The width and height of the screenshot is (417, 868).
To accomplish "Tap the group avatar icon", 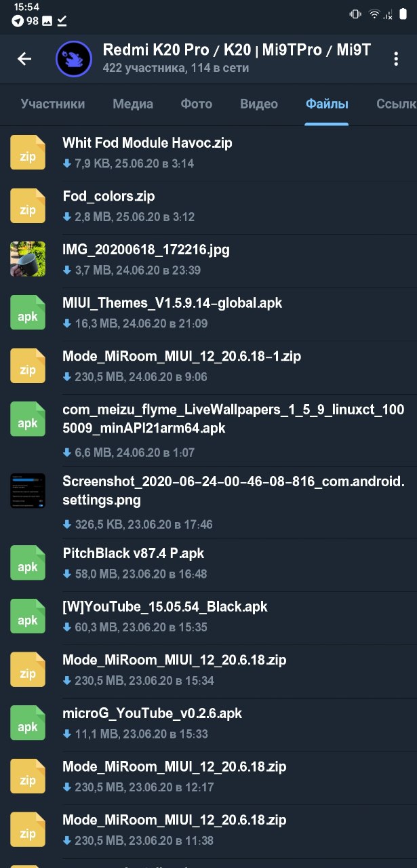I will (73, 59).
